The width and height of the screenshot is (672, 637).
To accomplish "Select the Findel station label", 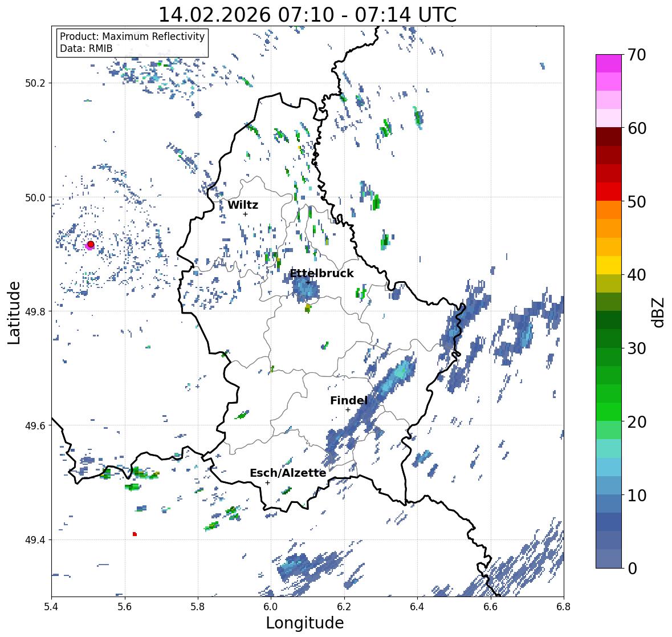I will (x=348, y=400).
